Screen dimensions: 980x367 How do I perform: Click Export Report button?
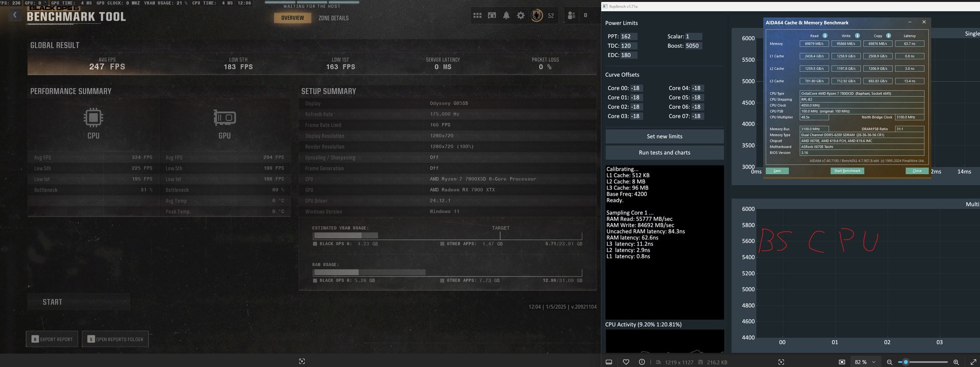coord(52,339)
